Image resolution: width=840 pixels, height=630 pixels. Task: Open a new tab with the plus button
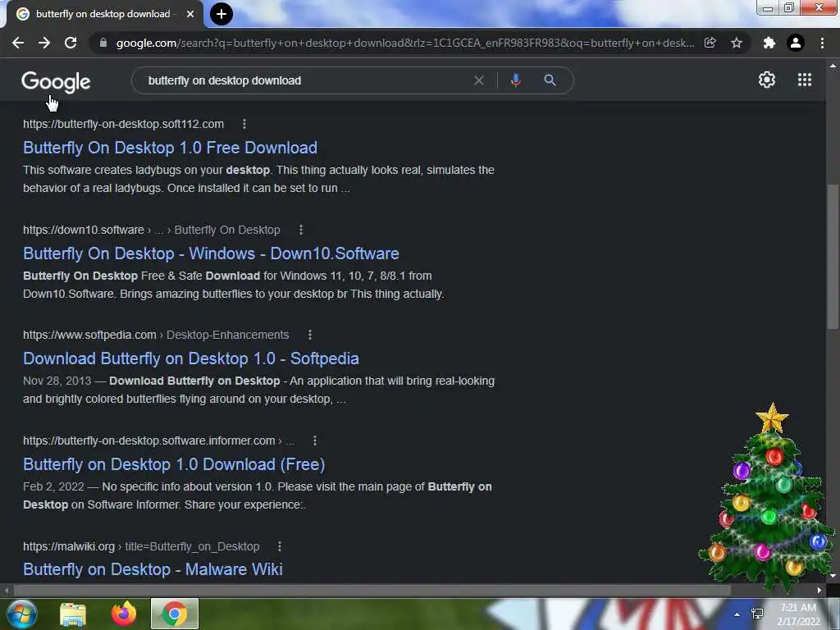(221, 14)
